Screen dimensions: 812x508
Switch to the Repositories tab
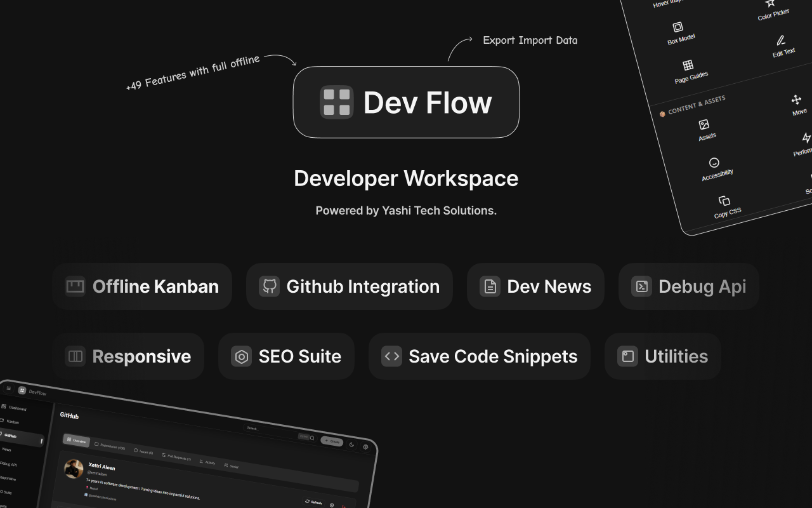(110, 446)
